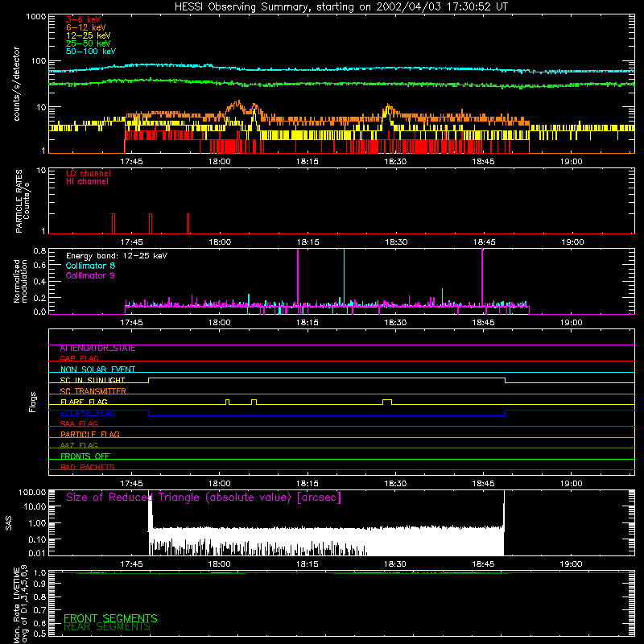The width and height of the screenshot is (644, 644).
Task: Click the SC_IN_SUNLIGHT flag label
Action: tap(93, 380)
